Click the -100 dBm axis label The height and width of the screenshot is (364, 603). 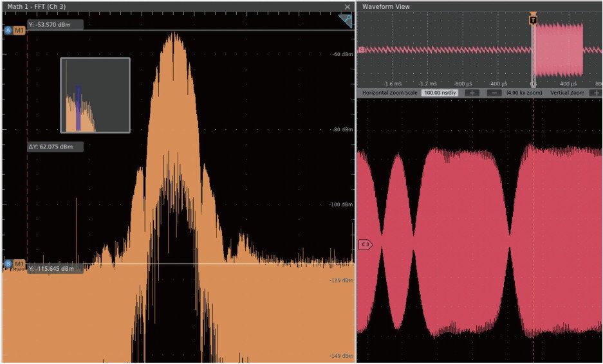tap(342, 205)
